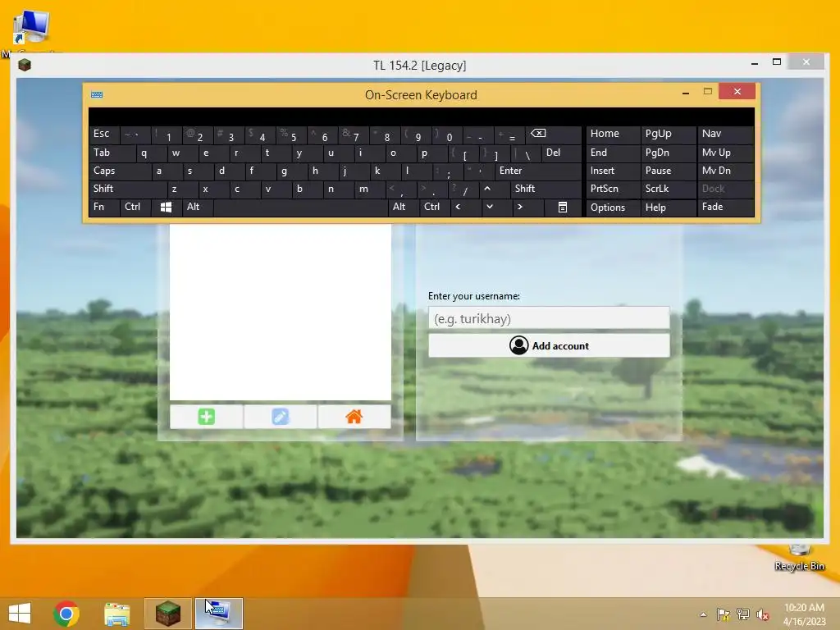Click the number 0 key
840x630 pixels.
click(448, 135)
